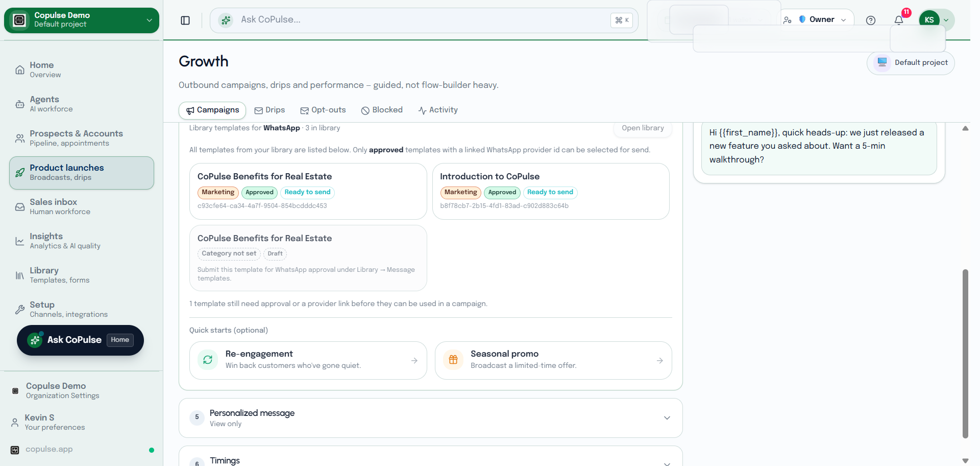Click the Seasonal promo quick start card
Viewport: 980px width, 466px height.
point(553,361)
